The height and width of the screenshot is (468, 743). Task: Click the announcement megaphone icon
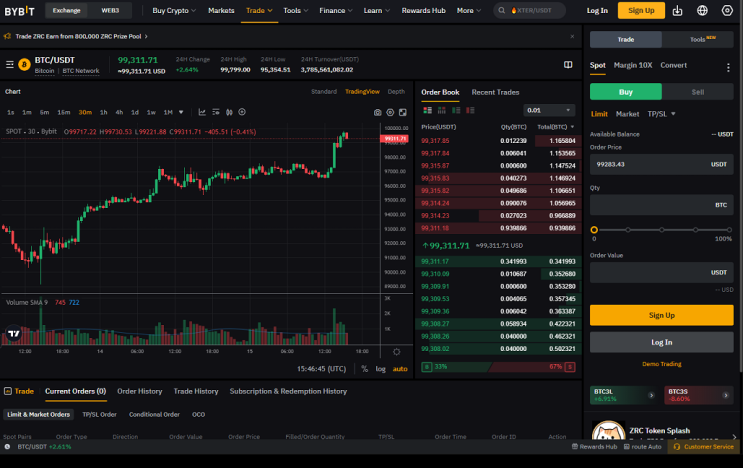pos(7,36)
